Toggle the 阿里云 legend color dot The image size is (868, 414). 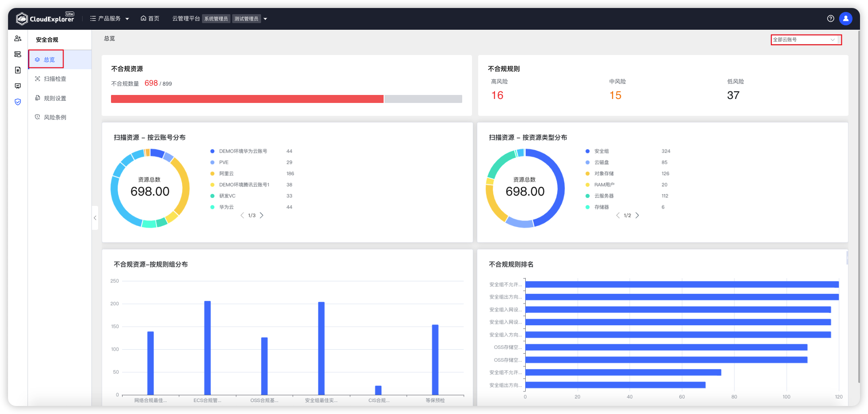212,173
